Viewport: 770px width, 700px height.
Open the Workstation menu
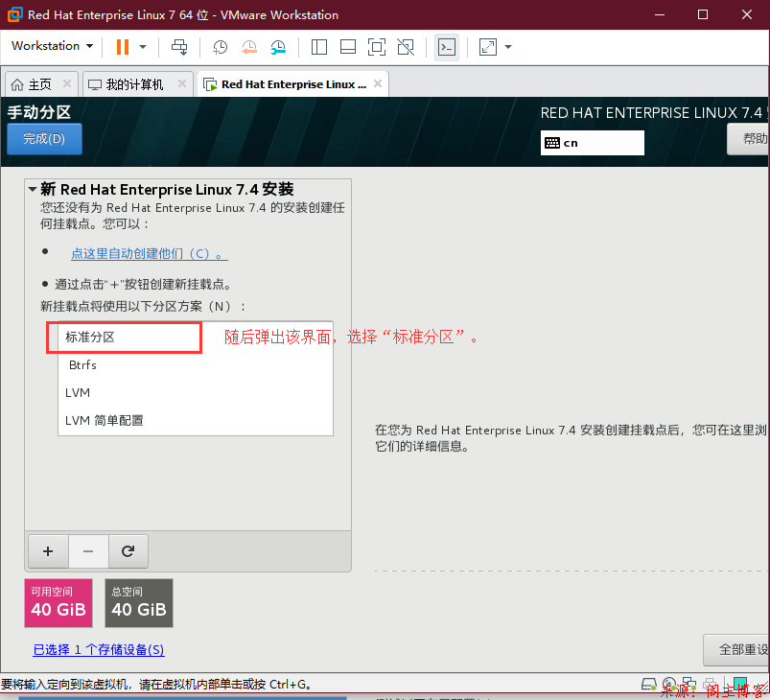tap(52, 46)
